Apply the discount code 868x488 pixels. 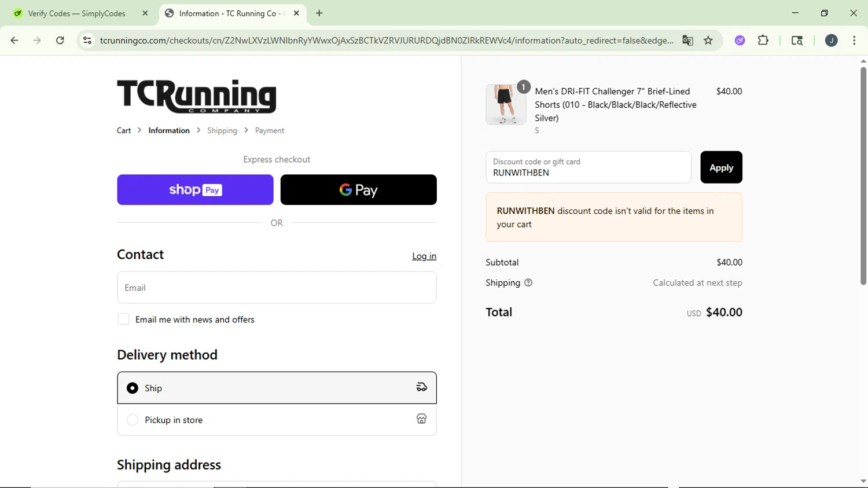pos(721,167)
